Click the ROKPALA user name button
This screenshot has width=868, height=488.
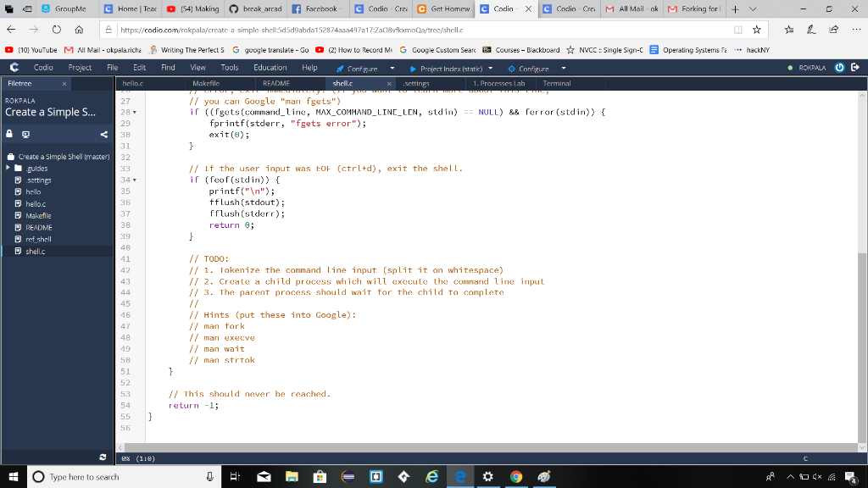(812, 68)
